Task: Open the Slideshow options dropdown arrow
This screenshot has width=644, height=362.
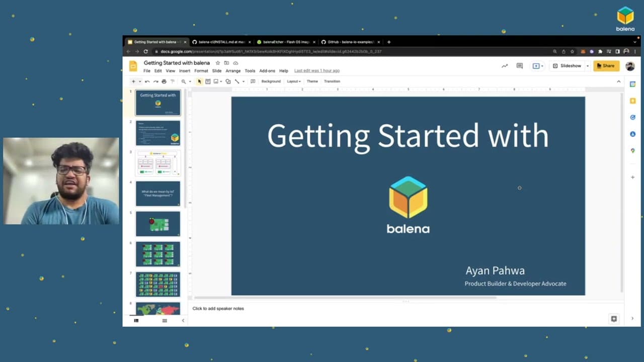Action: coord(587,66)
